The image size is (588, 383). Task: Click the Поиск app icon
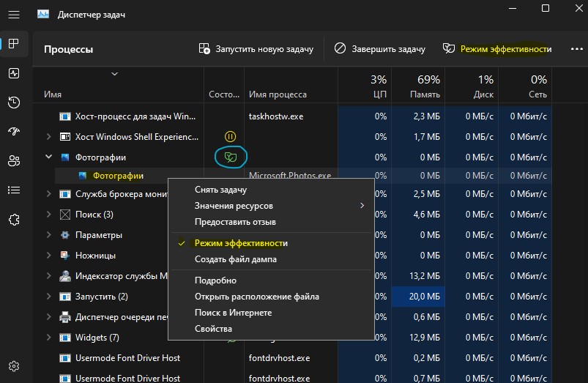coord(65,215)
